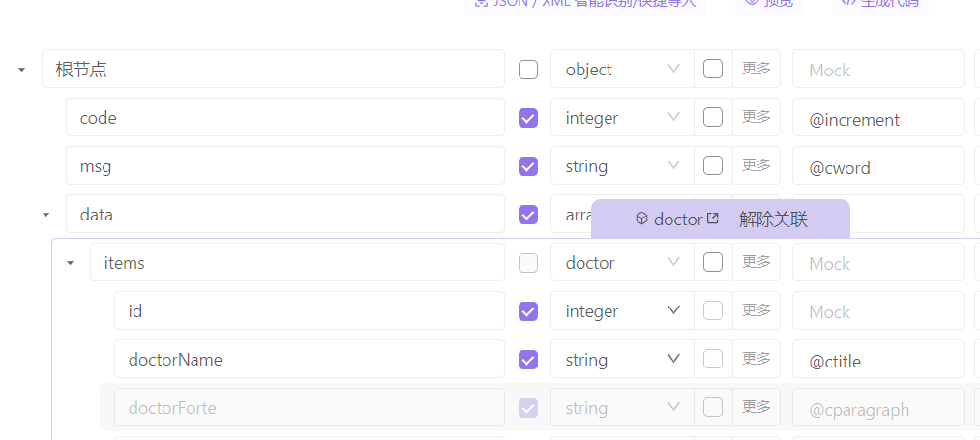Screen dimensions: 980x440
Task: Click 更多 in the code row
Action: point(757,117)
